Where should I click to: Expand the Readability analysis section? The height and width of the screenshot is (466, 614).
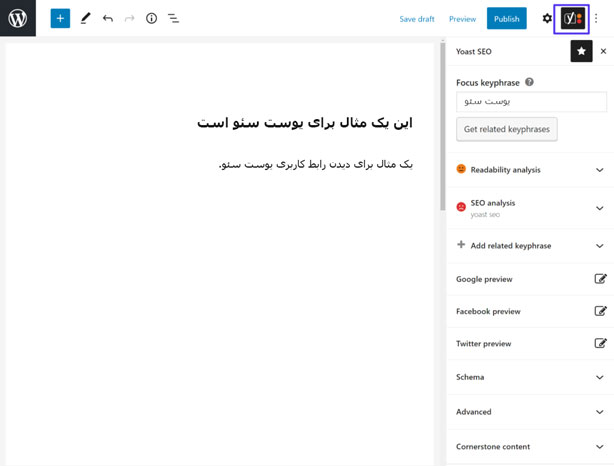[x=530, y=170]
